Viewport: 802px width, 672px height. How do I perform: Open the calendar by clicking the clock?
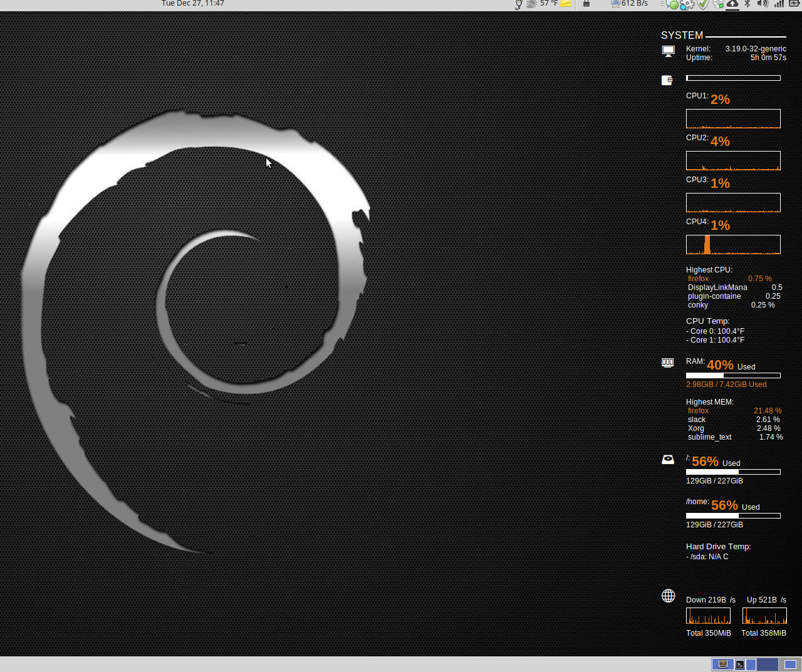192,4
